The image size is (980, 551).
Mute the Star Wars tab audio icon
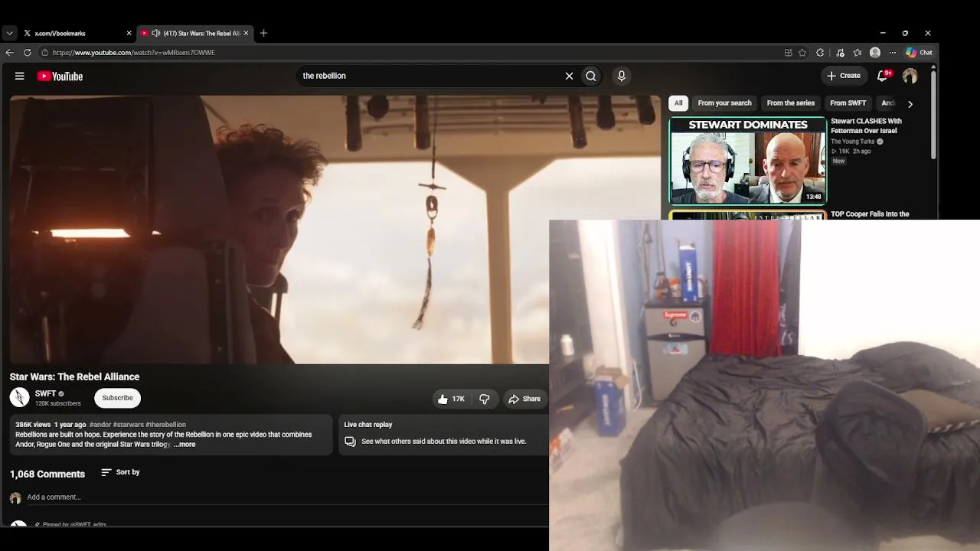(155, 33)
